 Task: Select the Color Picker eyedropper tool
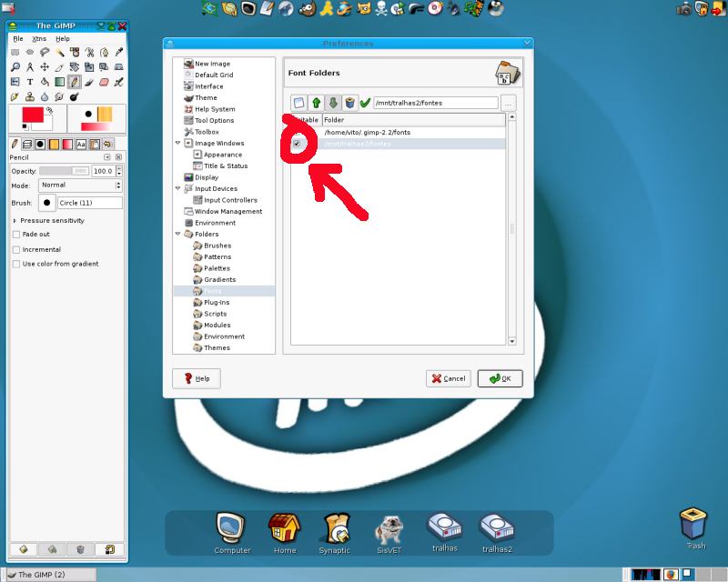point(119,52)
